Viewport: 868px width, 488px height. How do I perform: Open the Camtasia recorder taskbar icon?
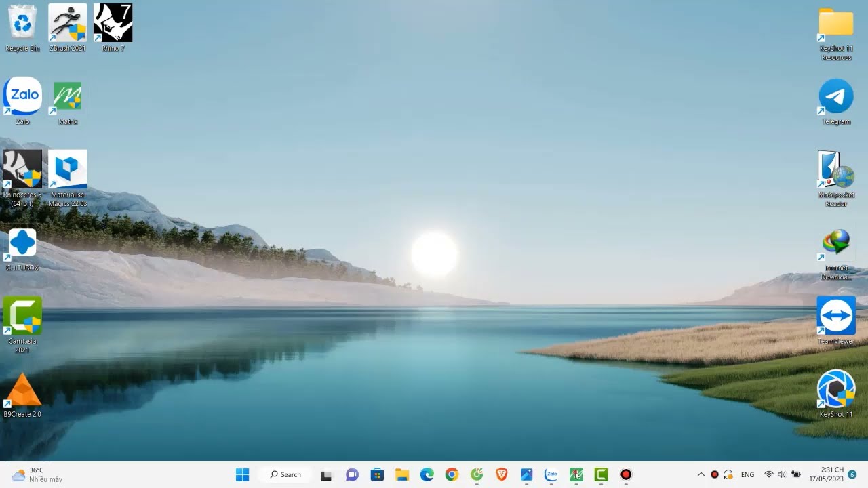click(x=626, y=474)
